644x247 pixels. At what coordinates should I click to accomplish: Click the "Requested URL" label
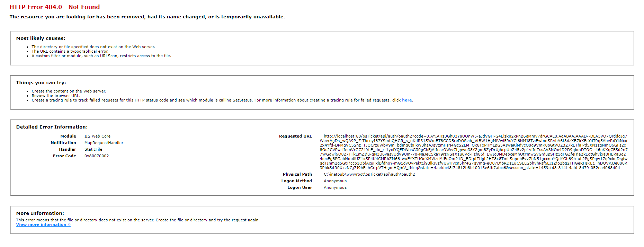pos(295,136)
